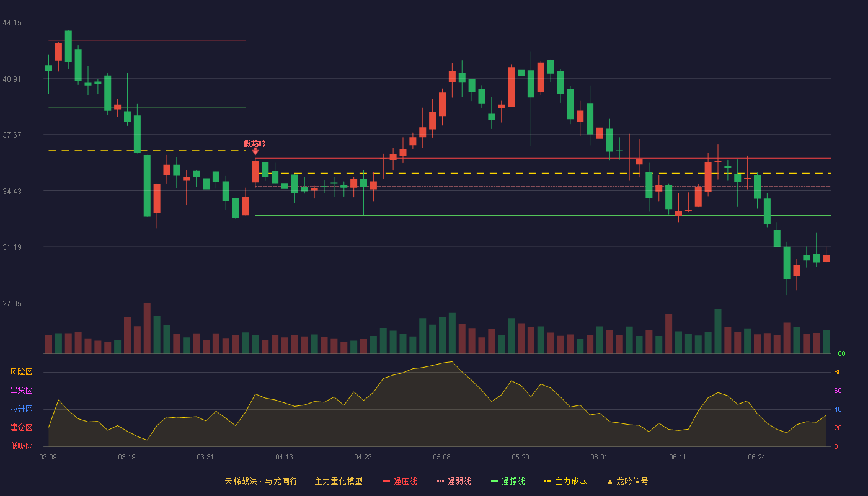Click the 假龙吟 signal label
This screenshot has width=868, height=496.
[x=255, y=143]
